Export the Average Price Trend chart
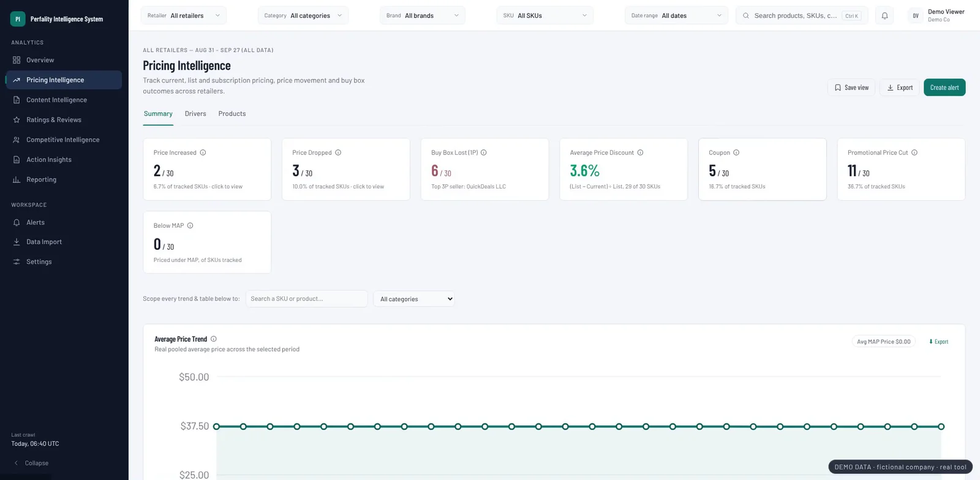The width and height of the screenshot is (980, 480). tap(938, 342)
